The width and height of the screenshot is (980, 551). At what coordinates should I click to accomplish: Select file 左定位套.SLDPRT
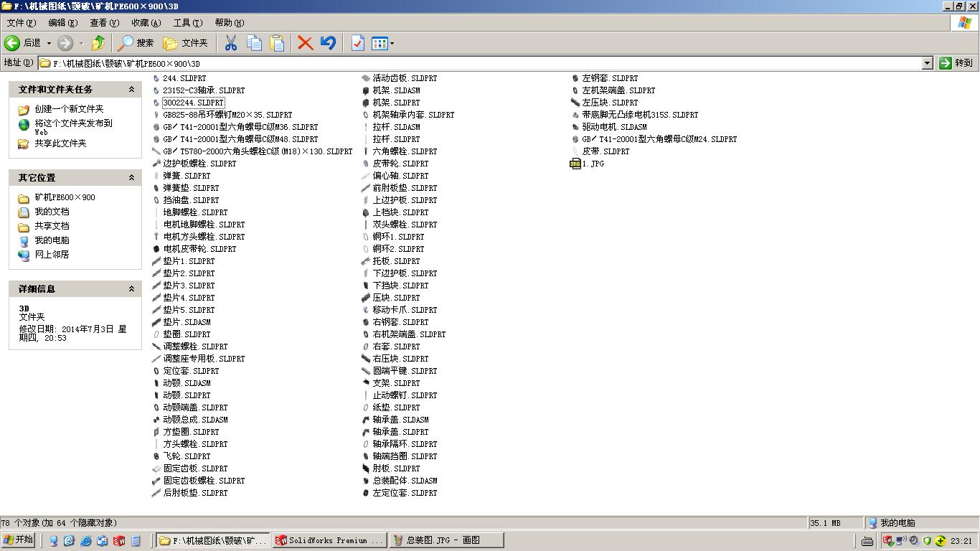(x=405, y=493)
